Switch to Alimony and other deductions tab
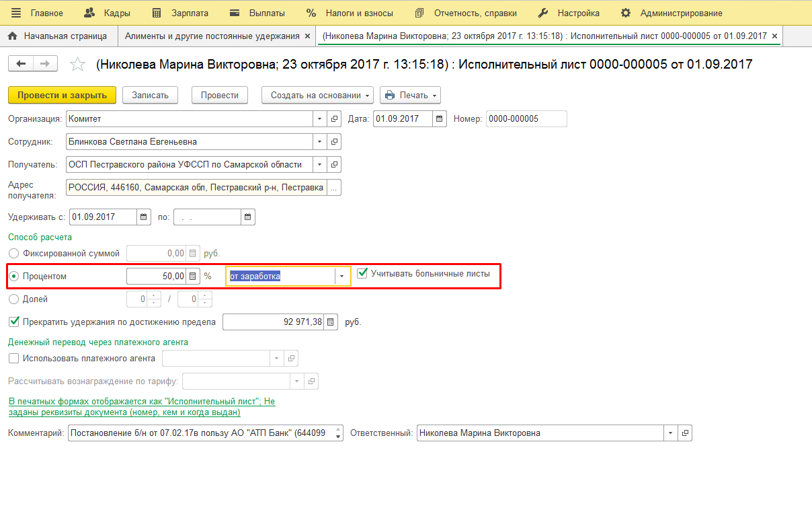Screen dimensions: 812x512 tap(212, 36)
